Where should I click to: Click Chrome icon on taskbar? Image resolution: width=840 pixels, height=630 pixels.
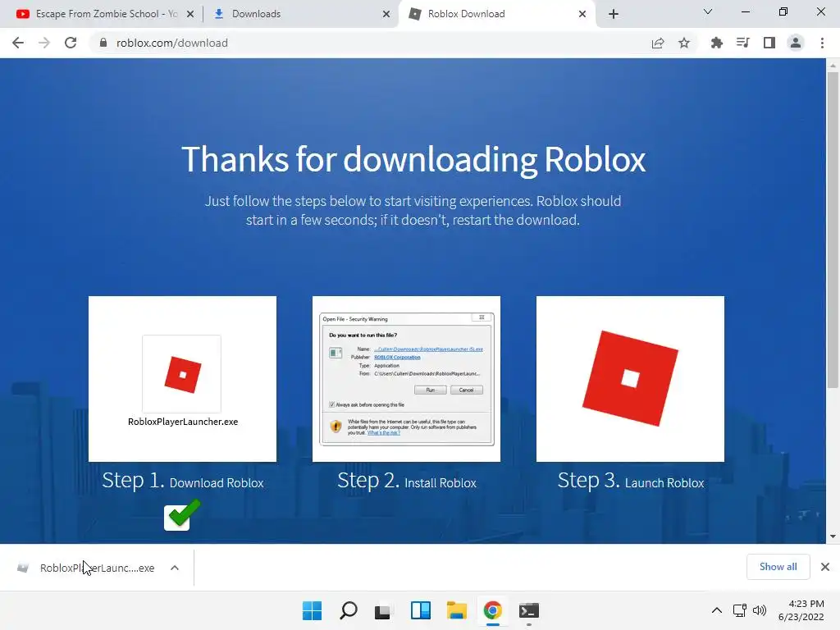(x=493, y=610)
